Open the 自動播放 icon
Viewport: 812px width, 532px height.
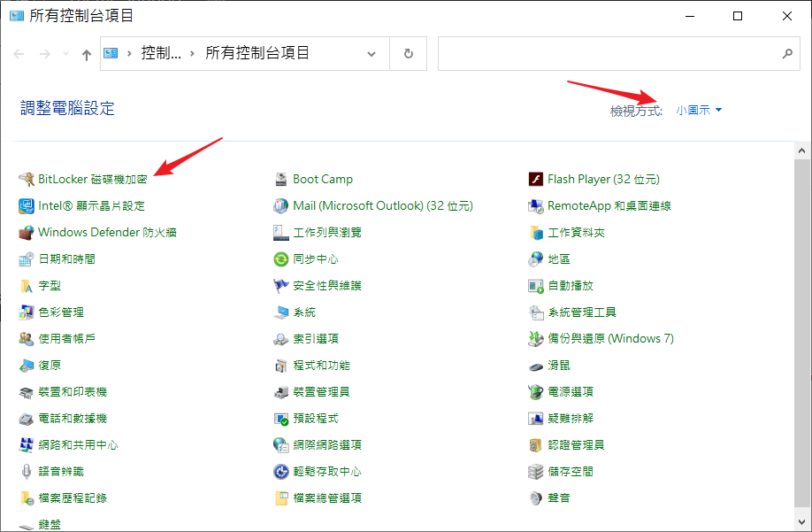536,285
